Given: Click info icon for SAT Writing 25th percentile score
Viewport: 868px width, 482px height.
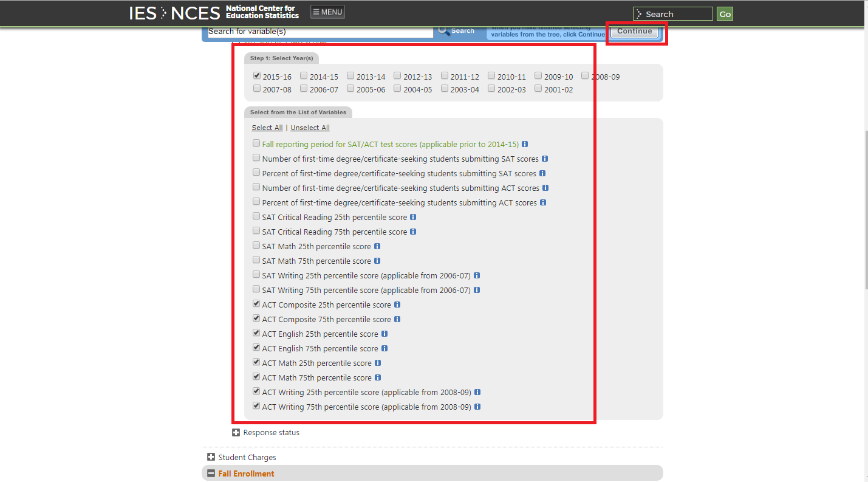Looking at the screenshot, I should (477, 275).
